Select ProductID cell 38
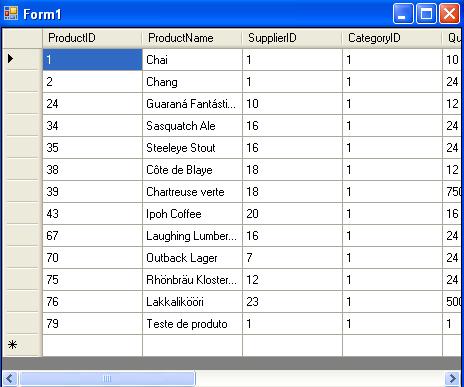This screenshot has width=464, height=387. pyautogui.click(x=92, y=169)
